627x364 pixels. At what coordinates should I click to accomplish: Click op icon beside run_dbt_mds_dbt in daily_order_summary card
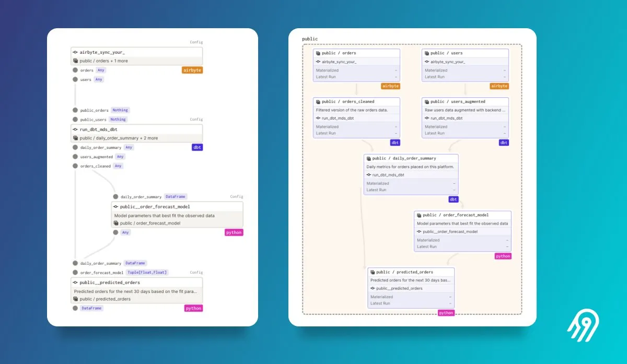[x=369, y=175]
